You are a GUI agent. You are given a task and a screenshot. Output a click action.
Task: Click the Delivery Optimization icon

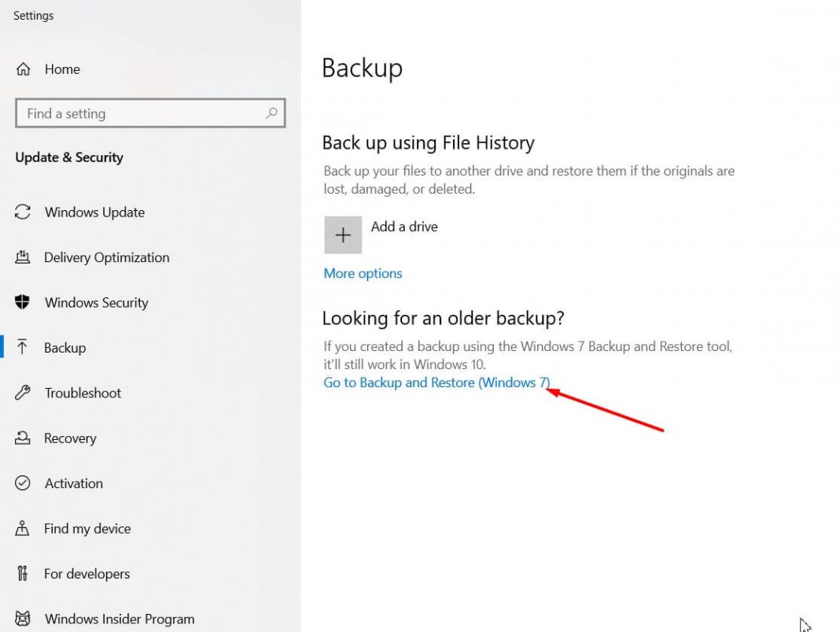click(23, 257)
